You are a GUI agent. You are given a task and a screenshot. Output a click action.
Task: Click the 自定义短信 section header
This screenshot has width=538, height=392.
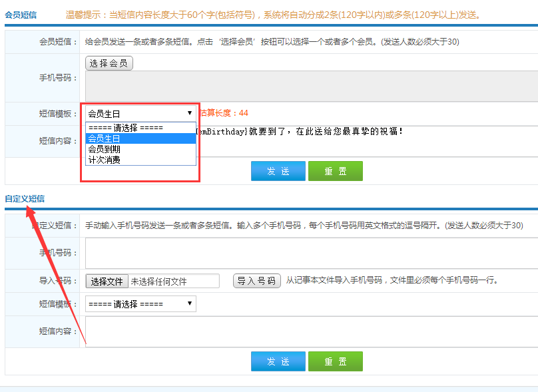25,199
